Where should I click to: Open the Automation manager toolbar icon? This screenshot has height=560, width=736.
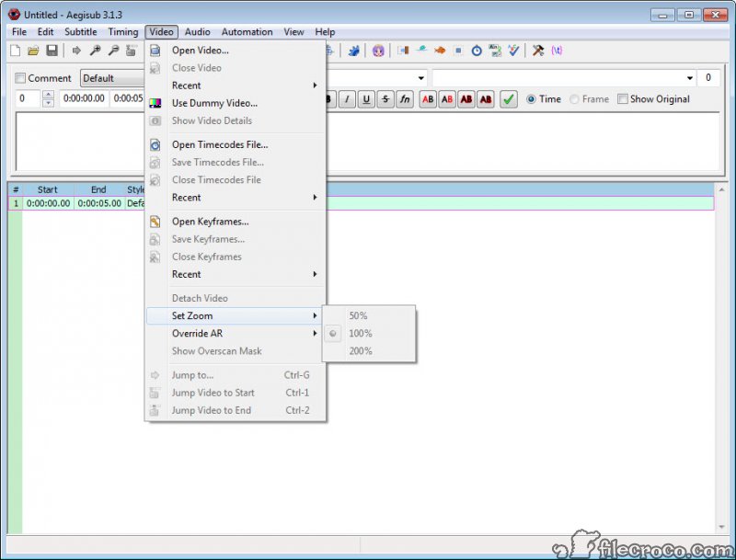(x=353, y=51)
